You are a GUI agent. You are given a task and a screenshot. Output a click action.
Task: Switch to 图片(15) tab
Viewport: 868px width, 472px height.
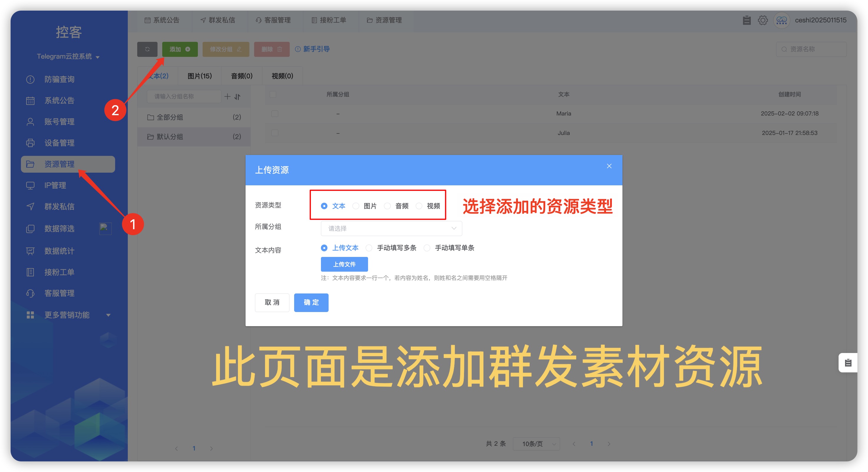pyautogui.click(x=199, y=76)
